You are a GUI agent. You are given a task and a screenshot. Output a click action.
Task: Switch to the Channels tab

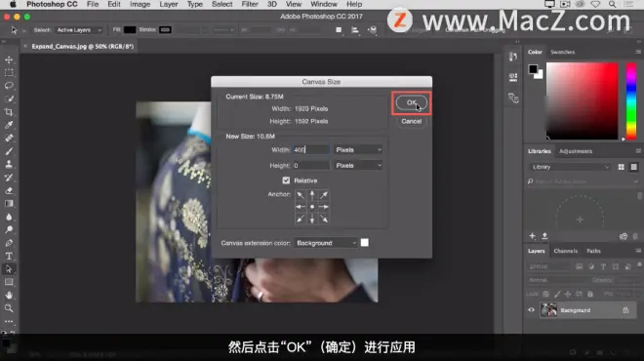click(x=566, y=251)
